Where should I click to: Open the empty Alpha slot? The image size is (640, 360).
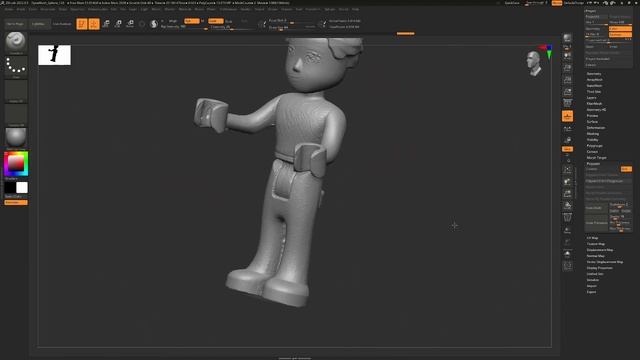[16, 90]
